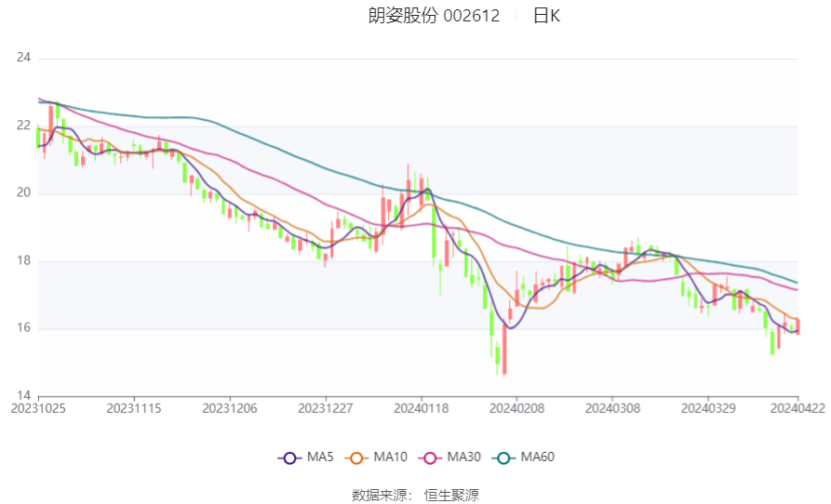Click the 20231115 date axis label

[x=134, y=409]
